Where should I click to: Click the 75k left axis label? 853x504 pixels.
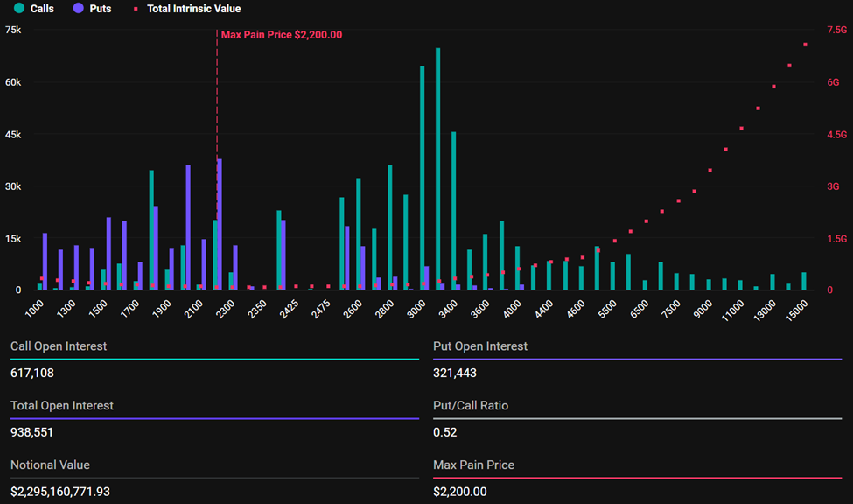[x=13, y=30]
